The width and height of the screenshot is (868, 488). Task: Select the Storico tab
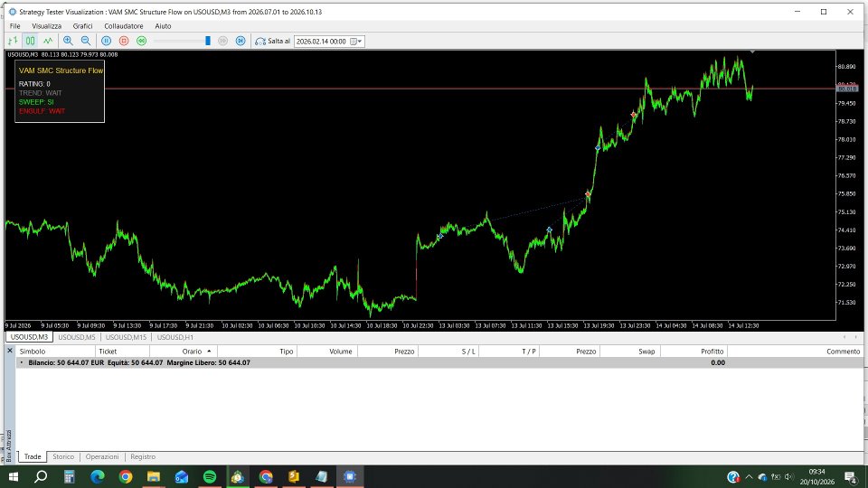pyautogui.click(x=63, y=456)
